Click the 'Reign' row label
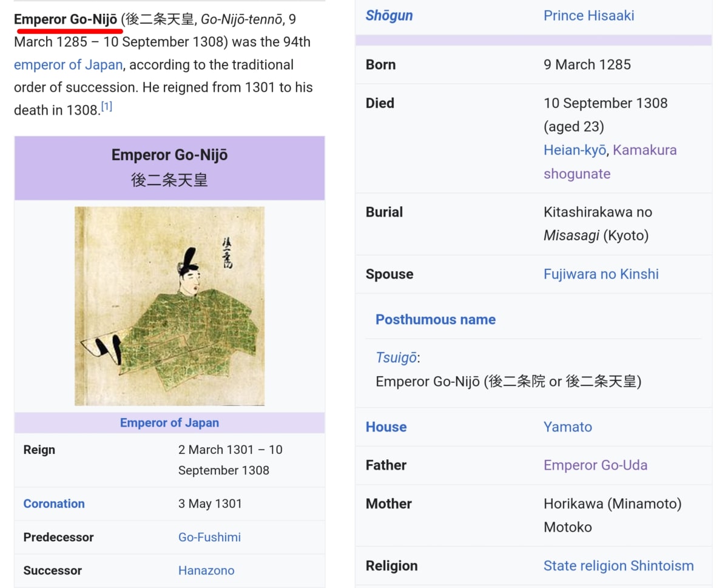 pyautogui.click(x=39, y=450)
